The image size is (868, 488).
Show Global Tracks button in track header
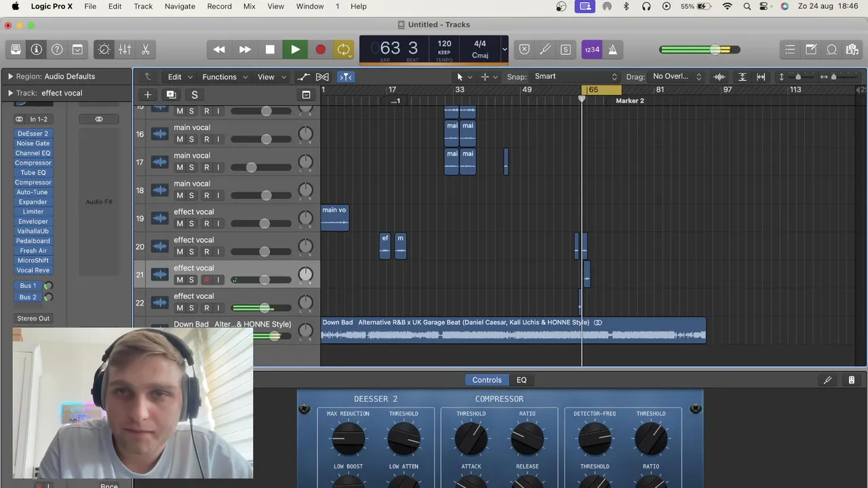click(306, 95)
